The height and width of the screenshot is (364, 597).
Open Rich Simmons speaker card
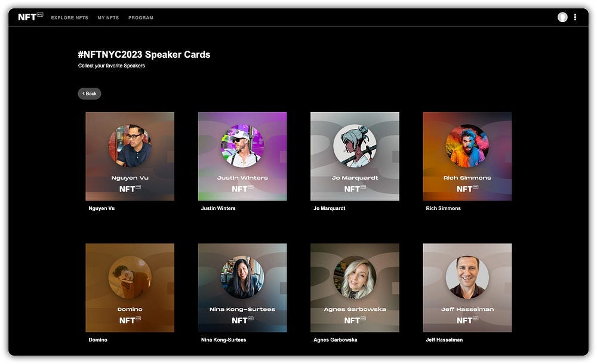pyautogui.click(x=467, y=156)
